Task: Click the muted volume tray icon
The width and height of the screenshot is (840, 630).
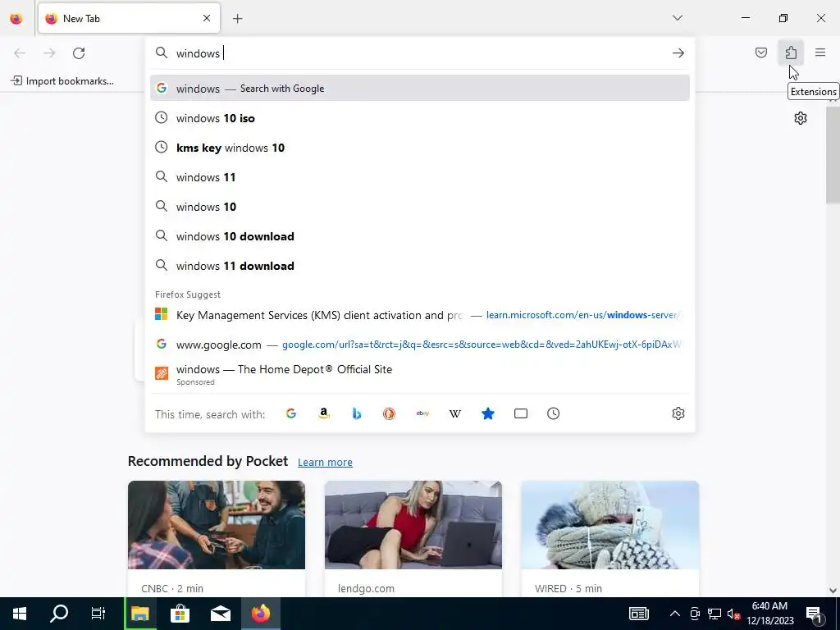Action: (x=733, y=614)
